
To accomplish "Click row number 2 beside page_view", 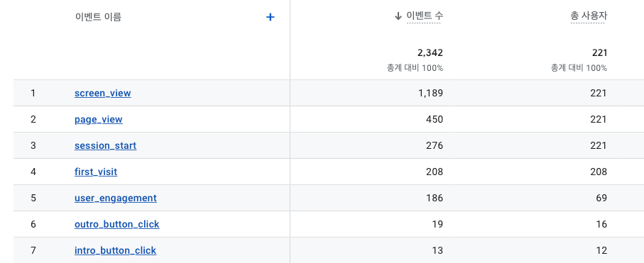I will [x=33, y=119].
